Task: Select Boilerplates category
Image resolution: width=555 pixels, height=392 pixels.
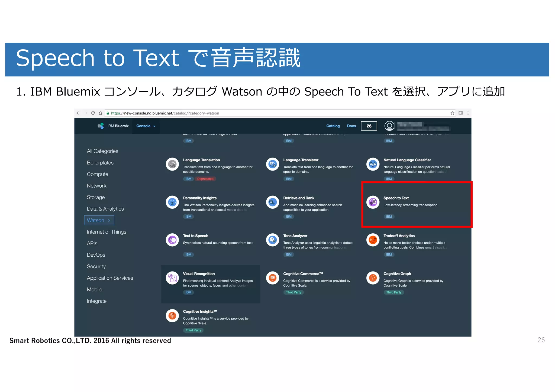Action: 100,163
